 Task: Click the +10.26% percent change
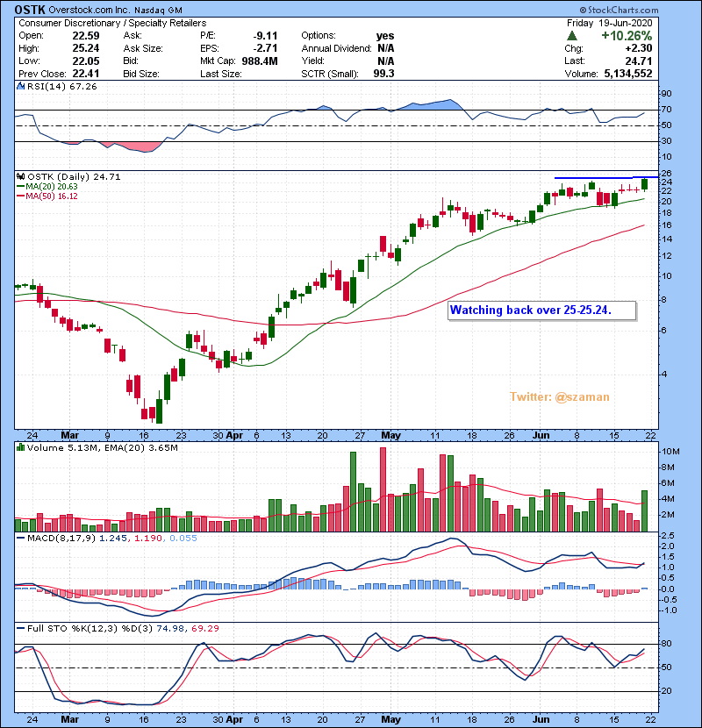click(627, 36)
